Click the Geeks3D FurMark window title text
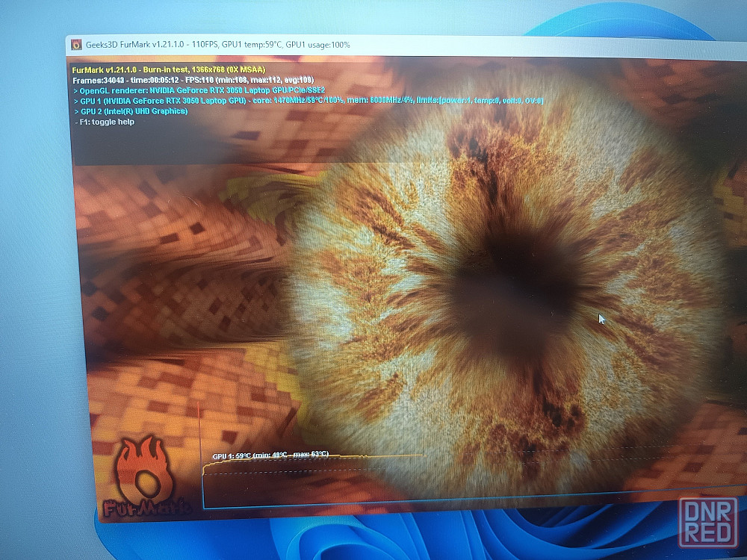The image size is (747, 560). (x=217, y=45)
